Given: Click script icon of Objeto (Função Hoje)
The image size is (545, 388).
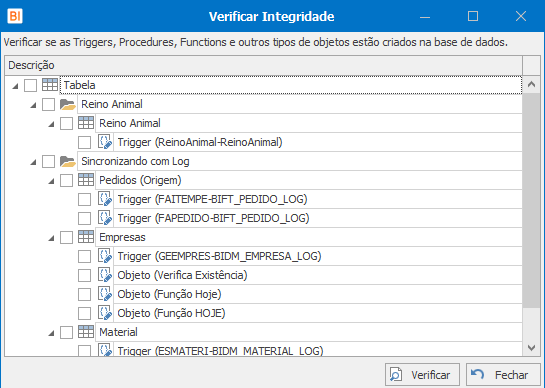Looking at the screenshot, I should pos(105,294).
